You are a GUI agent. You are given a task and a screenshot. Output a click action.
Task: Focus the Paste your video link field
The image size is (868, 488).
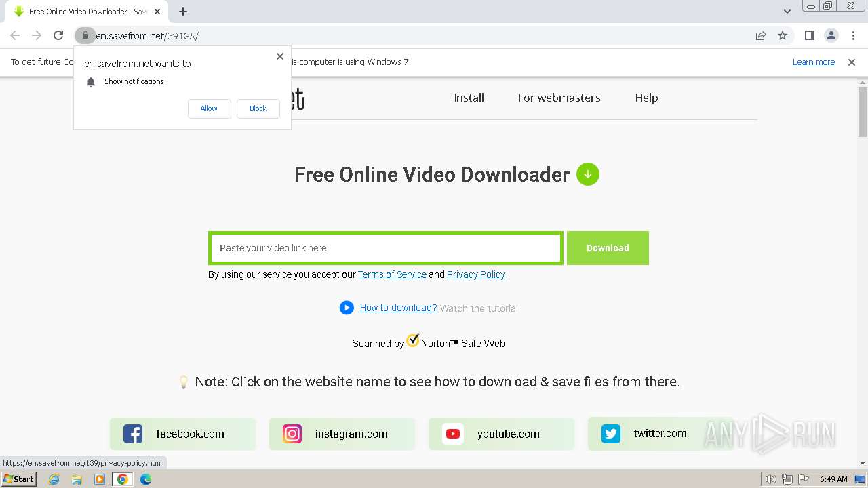click(x=385, y=248)
